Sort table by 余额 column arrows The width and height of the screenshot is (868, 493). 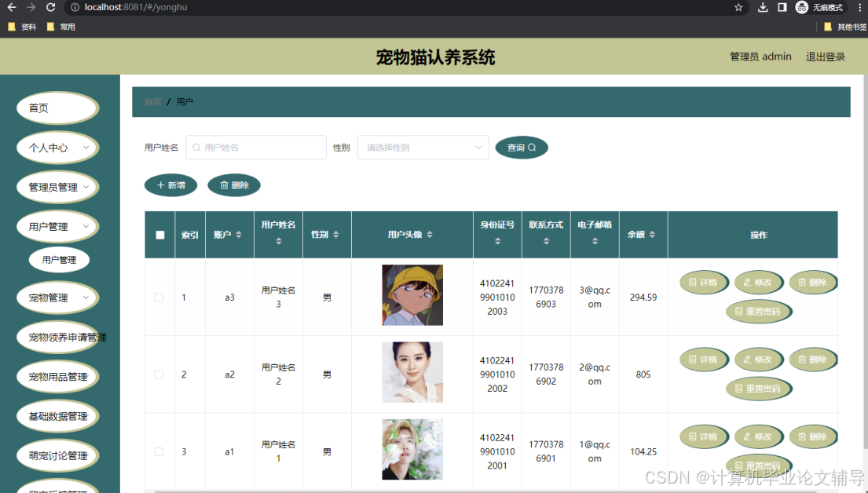[x=652, y=235]
